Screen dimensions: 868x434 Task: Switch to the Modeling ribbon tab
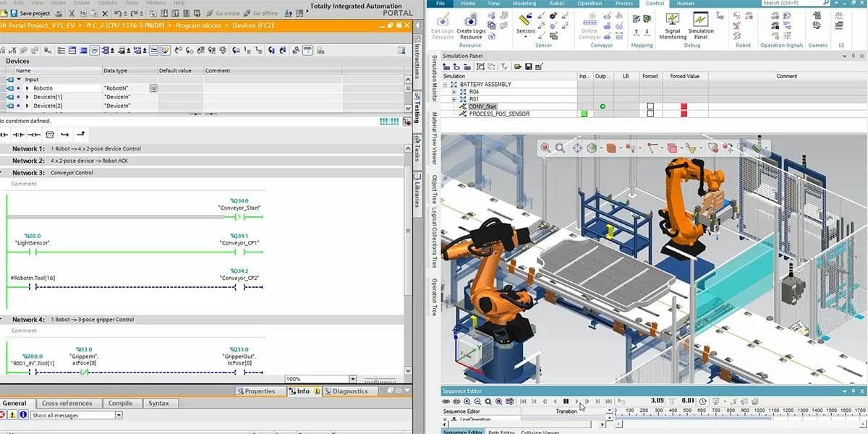click(524, 4)
